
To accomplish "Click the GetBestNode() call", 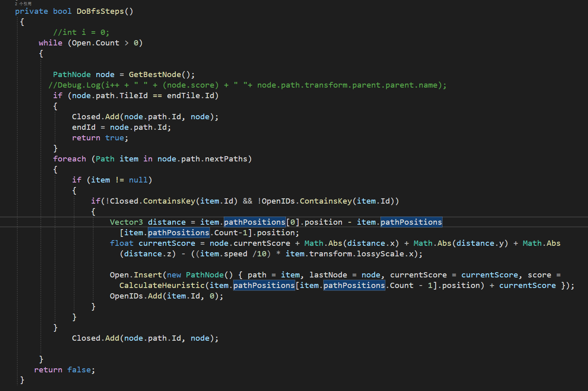I will pyautogui.click(x=160, y=75).
